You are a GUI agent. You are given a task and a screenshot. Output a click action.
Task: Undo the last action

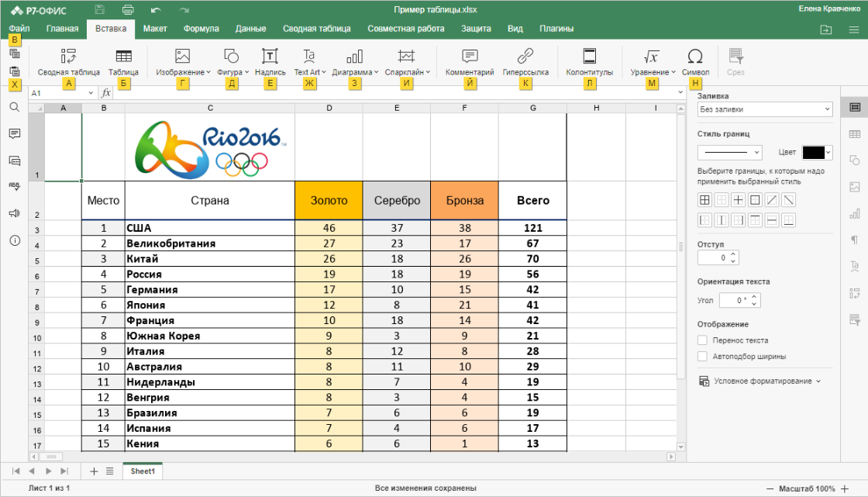[156, 10]
